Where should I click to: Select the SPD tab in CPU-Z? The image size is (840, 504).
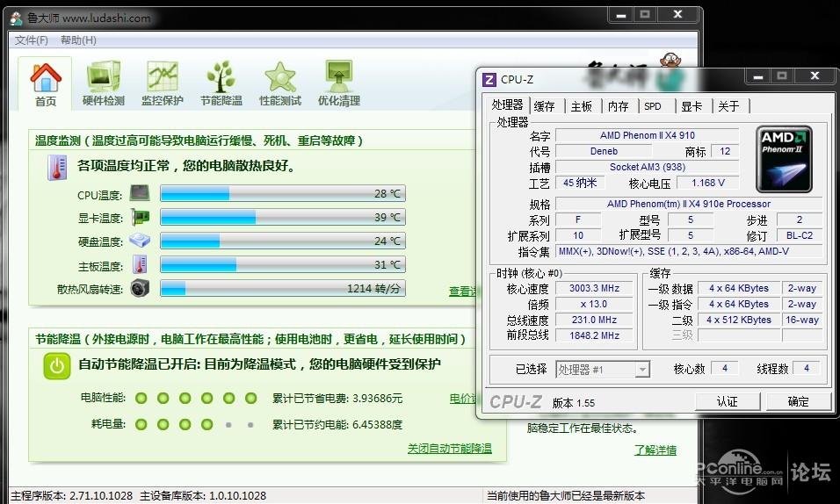[653, 106]
